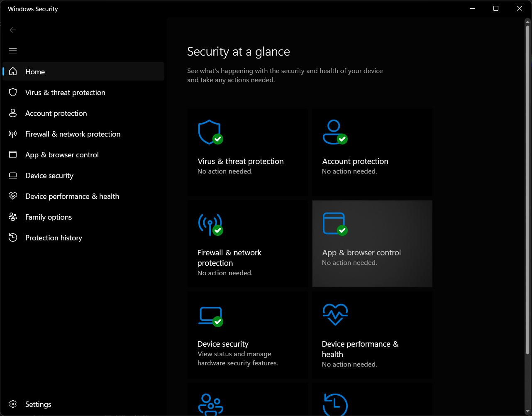Image resolution: width=532 pixels, height=416 pixels.
Task: Click the back arrow at top left
Action: pos(13,30)
